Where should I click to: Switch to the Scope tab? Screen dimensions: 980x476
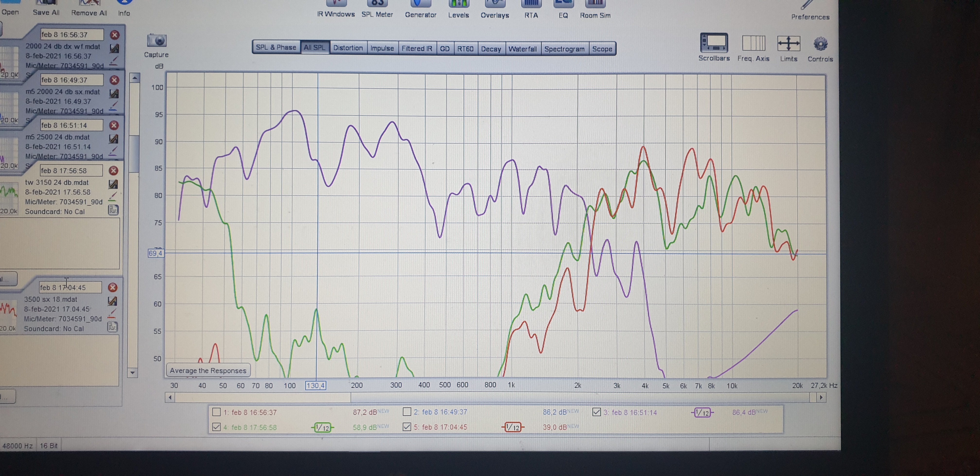[x=602, y=49]
